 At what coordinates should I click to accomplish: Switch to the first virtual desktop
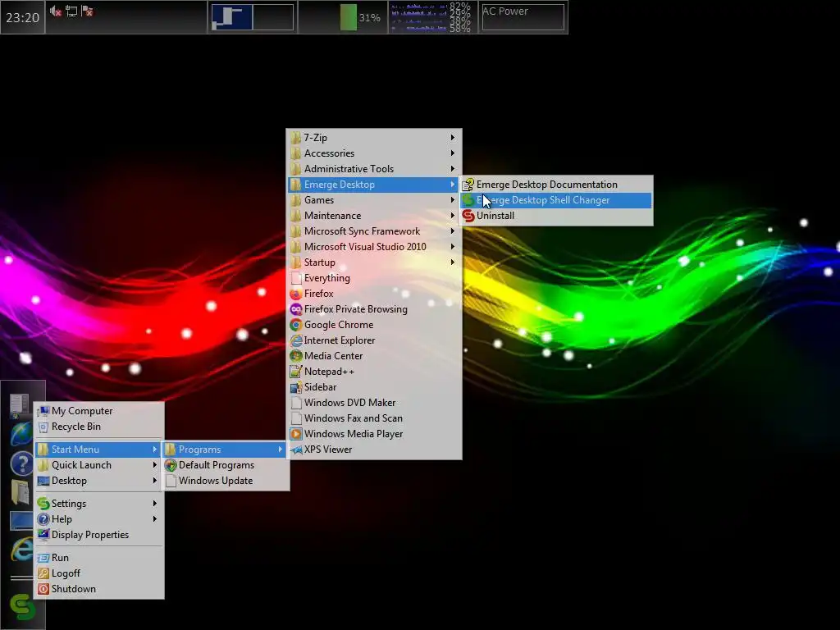232,17
